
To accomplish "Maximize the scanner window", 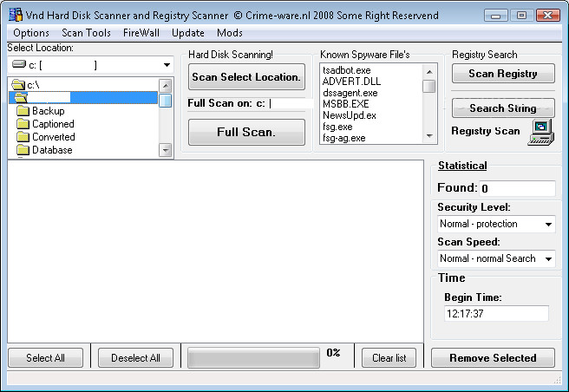I will [x=522, y=16].
